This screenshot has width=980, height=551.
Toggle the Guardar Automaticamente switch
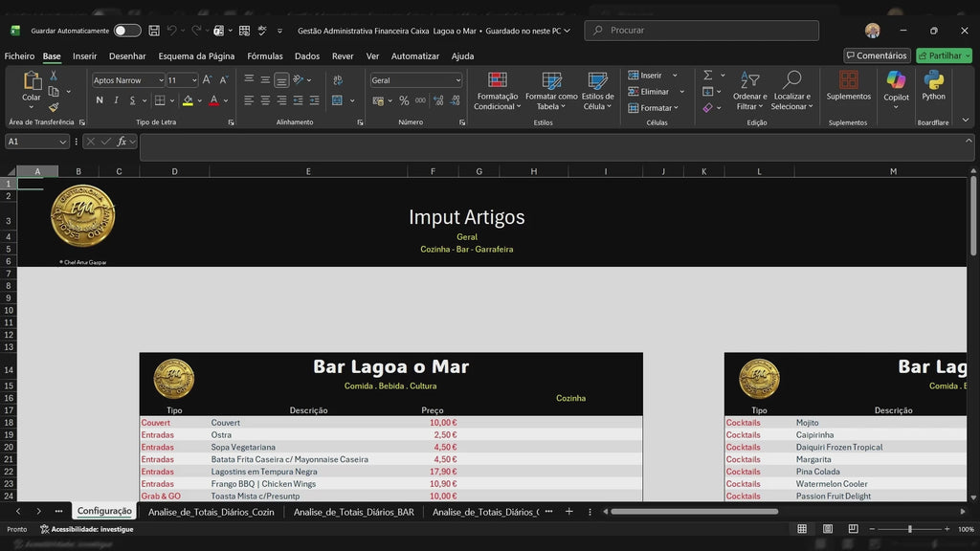127,31
